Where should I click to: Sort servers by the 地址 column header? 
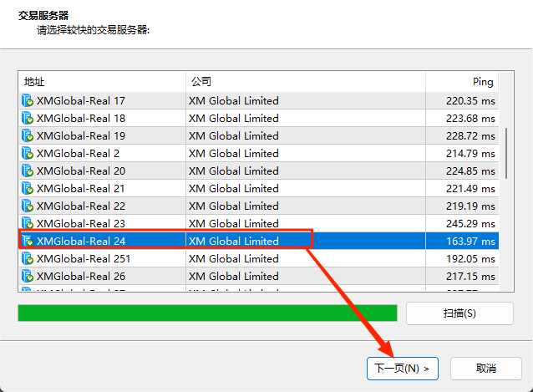[102, 82]
